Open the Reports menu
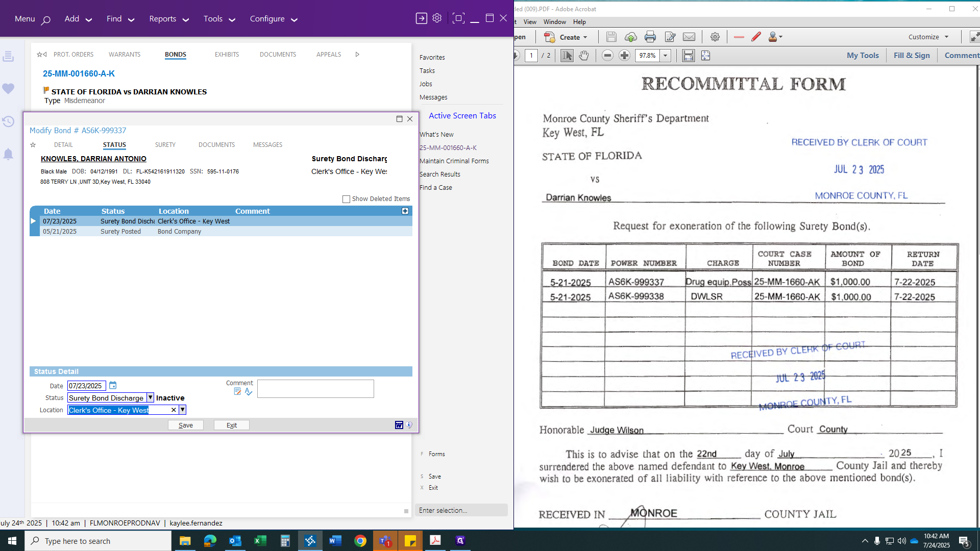Image resolution: width=980 pixels, height=551 pixels. [x=169, y=19]
